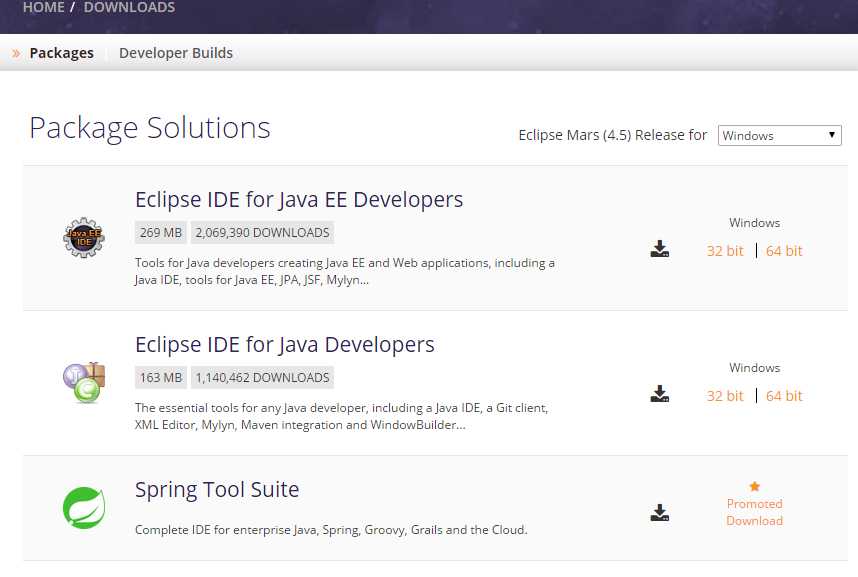
Task: Click the essential tools Java description text
Action: [x=341, y=417]
